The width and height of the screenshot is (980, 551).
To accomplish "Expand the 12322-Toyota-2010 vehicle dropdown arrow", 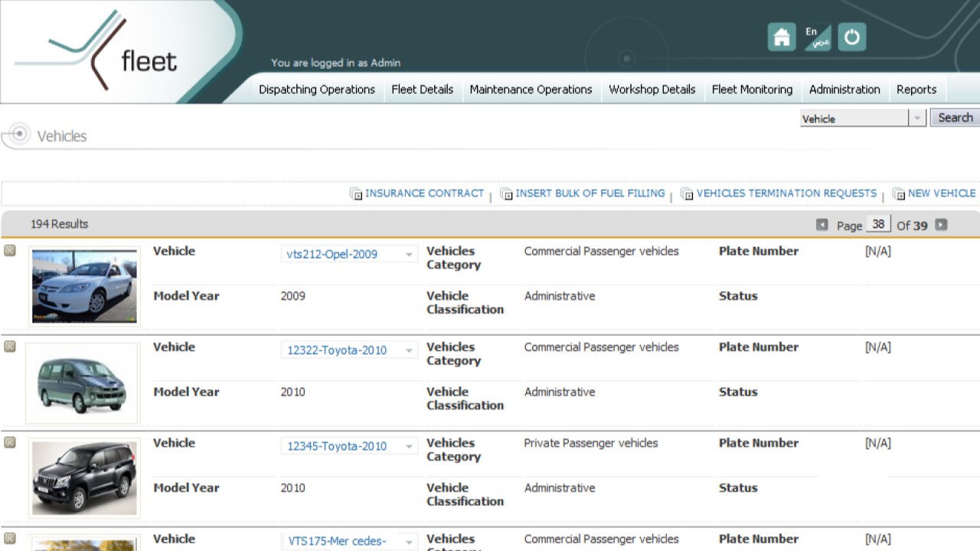I will (409, 350).
